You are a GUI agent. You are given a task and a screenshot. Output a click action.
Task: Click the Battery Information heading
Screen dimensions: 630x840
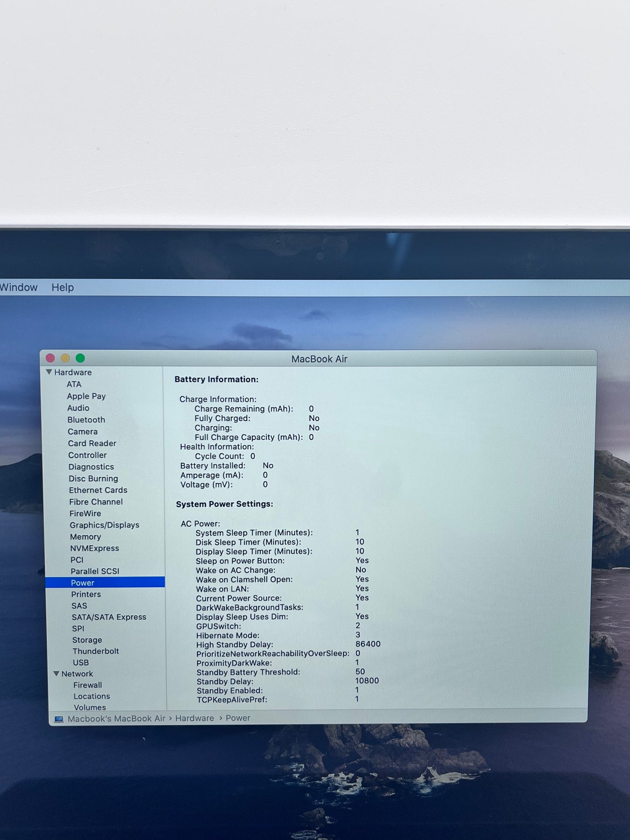pos(217,379)
